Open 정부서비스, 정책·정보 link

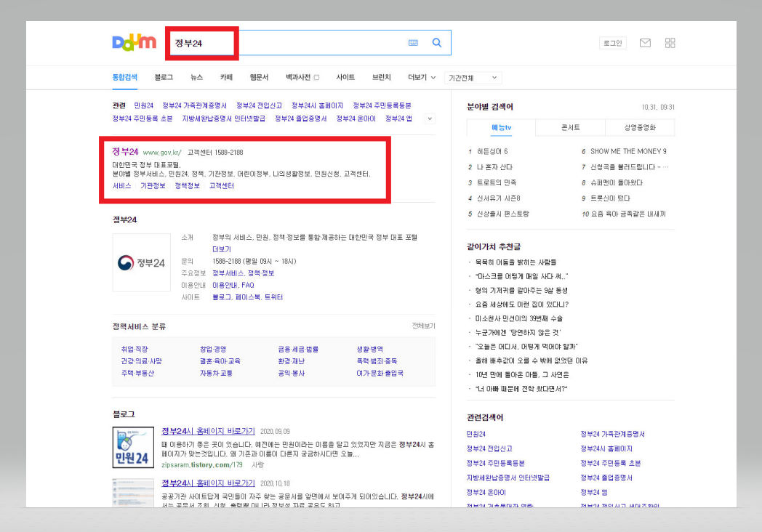point(244,273)
